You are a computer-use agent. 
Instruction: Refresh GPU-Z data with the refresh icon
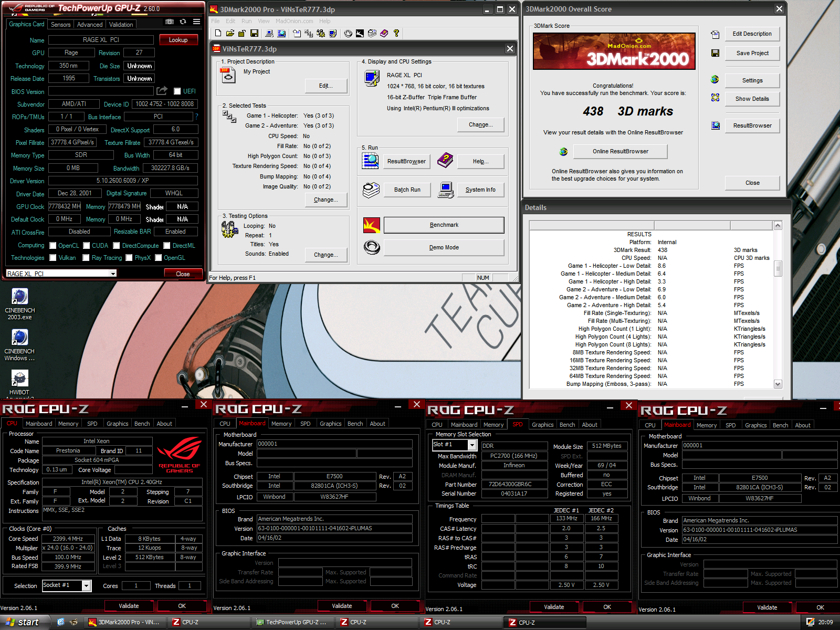183,22
